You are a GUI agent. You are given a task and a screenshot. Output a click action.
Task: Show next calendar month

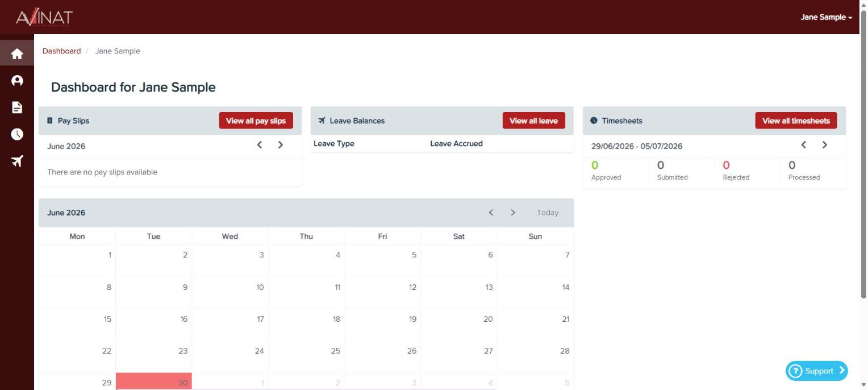(x=513, y=213)
